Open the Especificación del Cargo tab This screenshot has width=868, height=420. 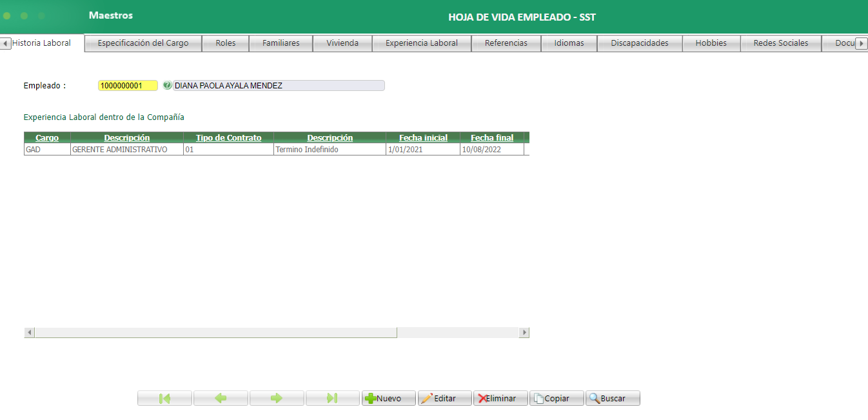(143, 43)
